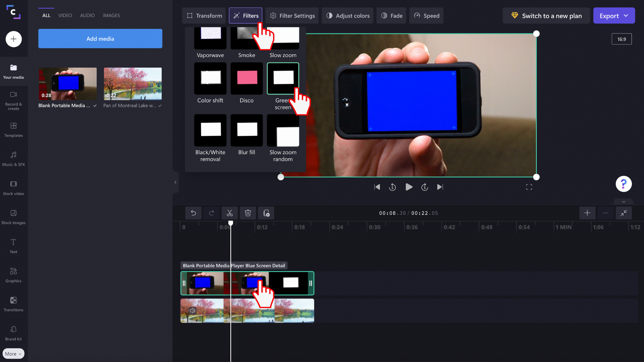Open the Stock video panel
The width and height of the screenshot is (644, 362).
click(x=13, y=188)
